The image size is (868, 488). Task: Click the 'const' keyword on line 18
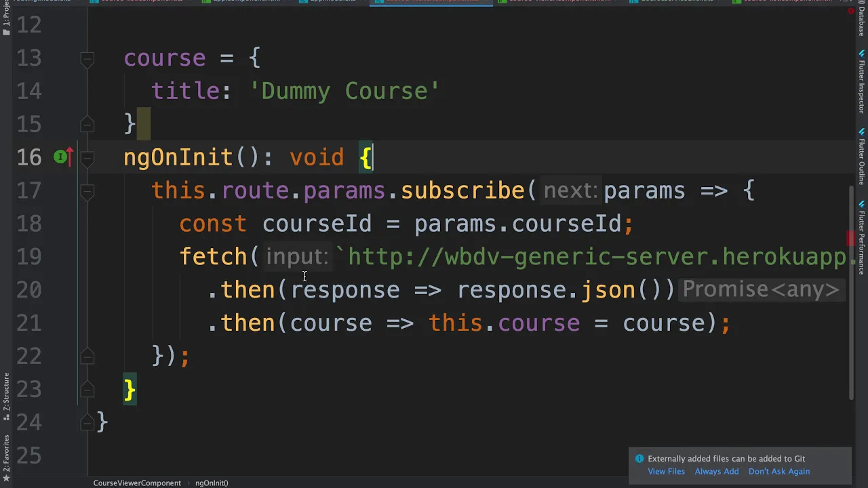[x=213, y=224]
